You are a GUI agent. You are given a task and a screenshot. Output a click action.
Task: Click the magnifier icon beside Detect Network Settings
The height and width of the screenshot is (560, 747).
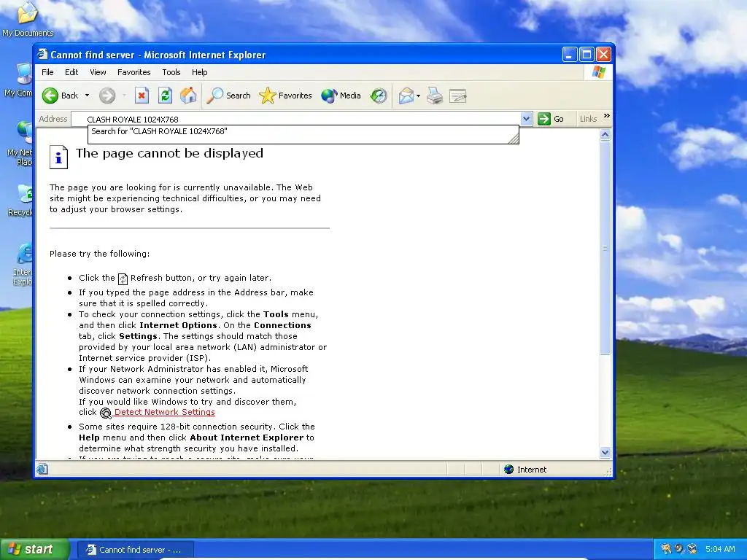(x=105, y=413)
